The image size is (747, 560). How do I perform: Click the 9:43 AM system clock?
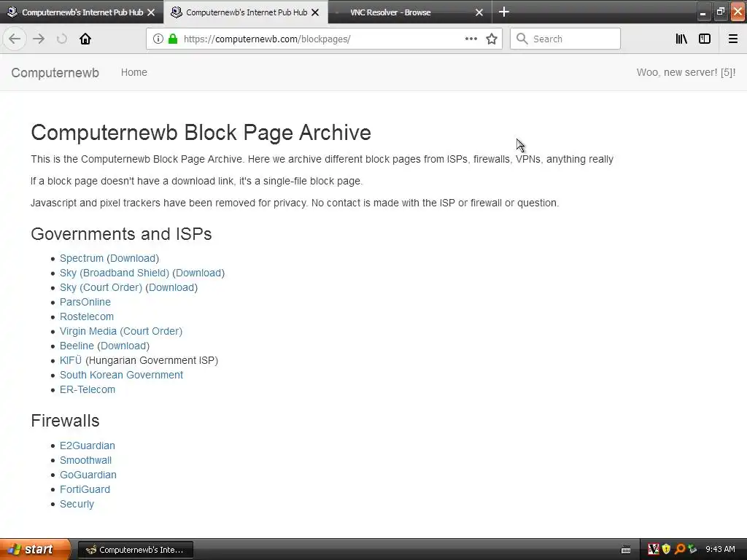pos(720,550)
